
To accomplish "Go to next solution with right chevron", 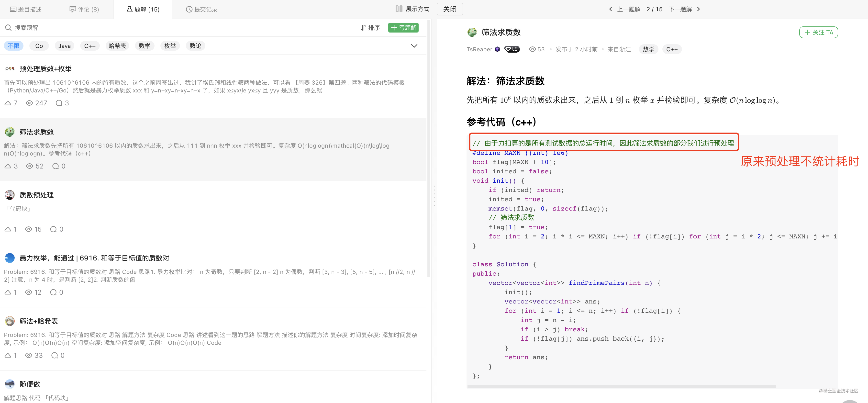I will [699, 9].
